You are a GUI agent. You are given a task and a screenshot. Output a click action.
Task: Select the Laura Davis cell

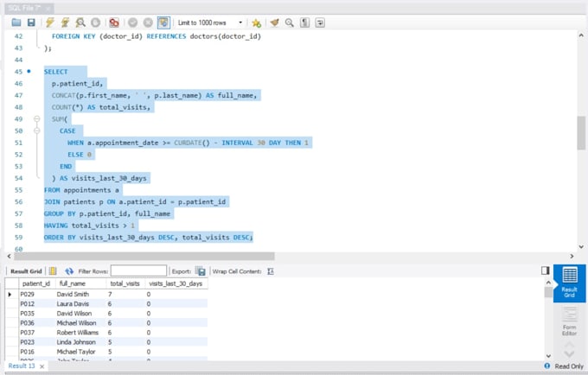click(80, 304)
